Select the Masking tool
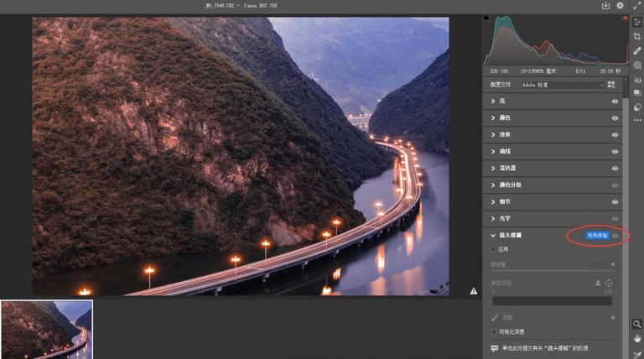 click(637, 65)
